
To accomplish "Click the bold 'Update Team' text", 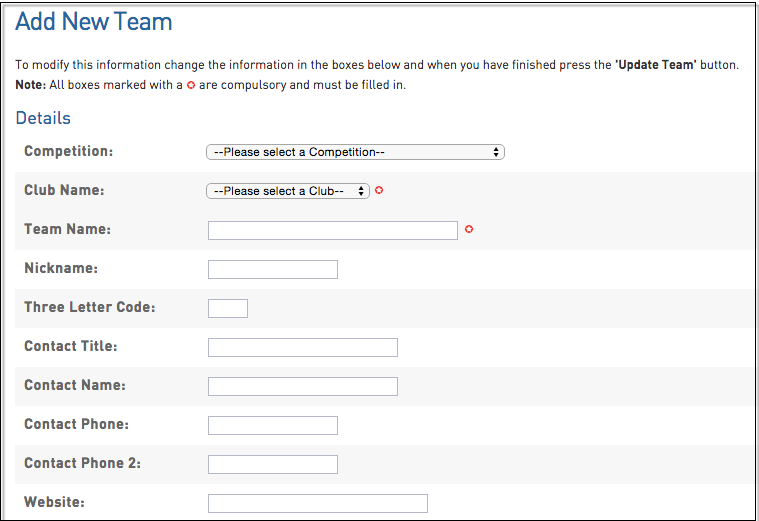I will click(x=655, y=65).
